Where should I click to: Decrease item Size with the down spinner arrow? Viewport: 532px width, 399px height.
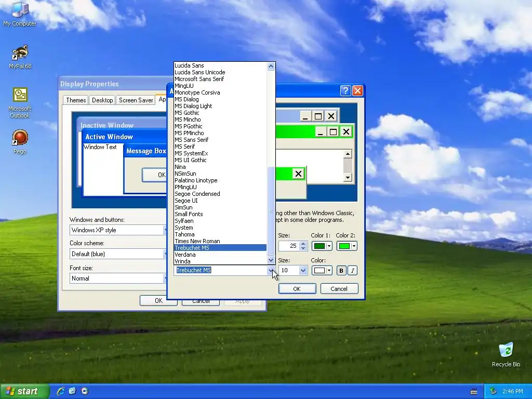point(303,248)
